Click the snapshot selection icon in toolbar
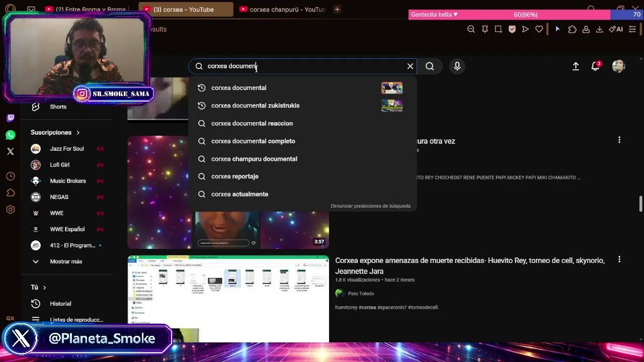Image resolution: width=644 pixels, height=362 pixels. [498, 29]
